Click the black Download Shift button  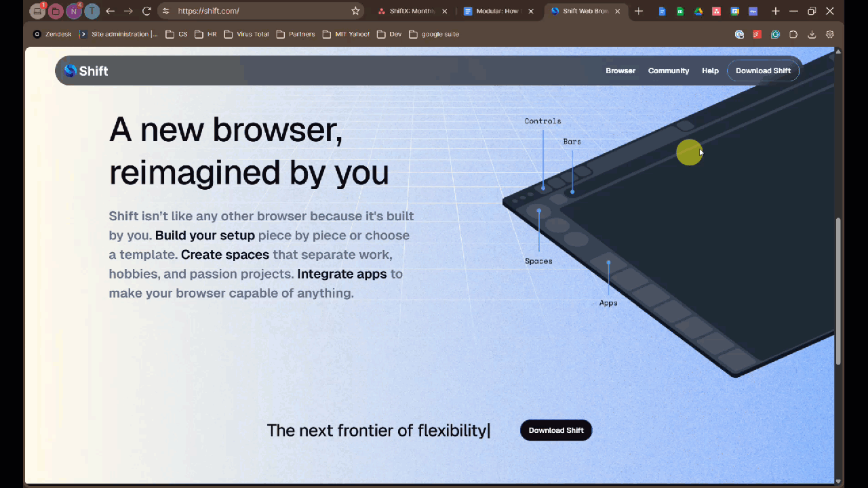pos(556,430)
